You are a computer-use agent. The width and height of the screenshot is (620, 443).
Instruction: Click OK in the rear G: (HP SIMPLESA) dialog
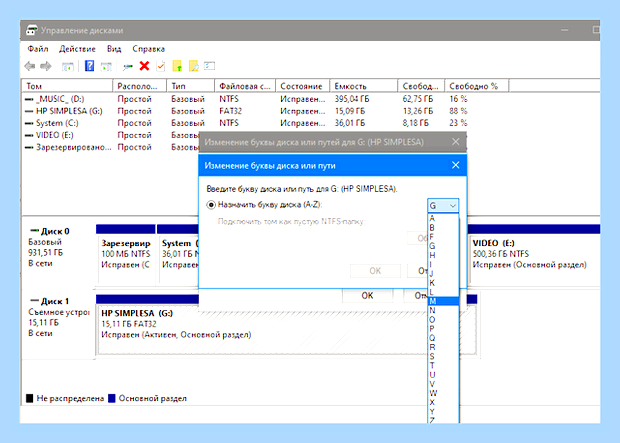pyautogui.click(x=367, y=295)
